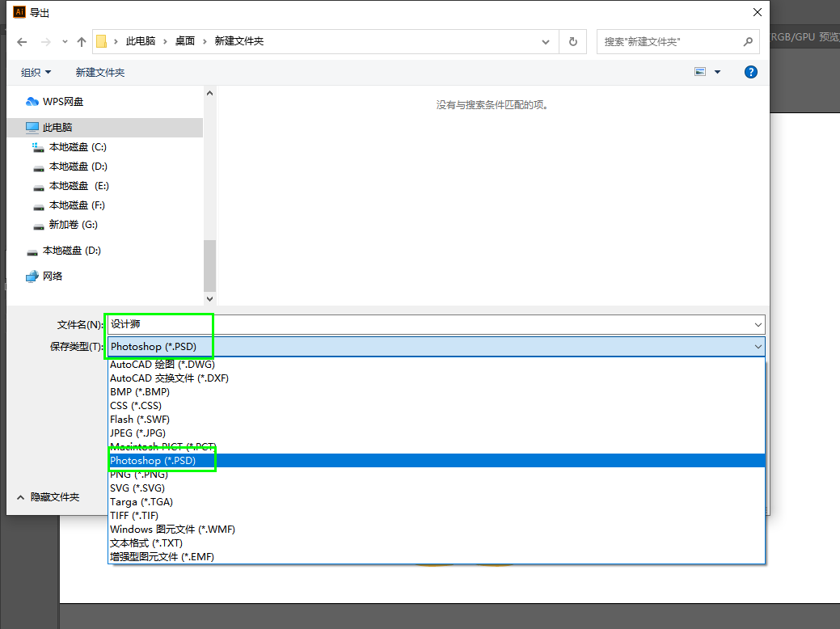The width and height of the screenshot is (840, 629).
Task: Choose SVG (*.SVG) format
Action: 436,488
